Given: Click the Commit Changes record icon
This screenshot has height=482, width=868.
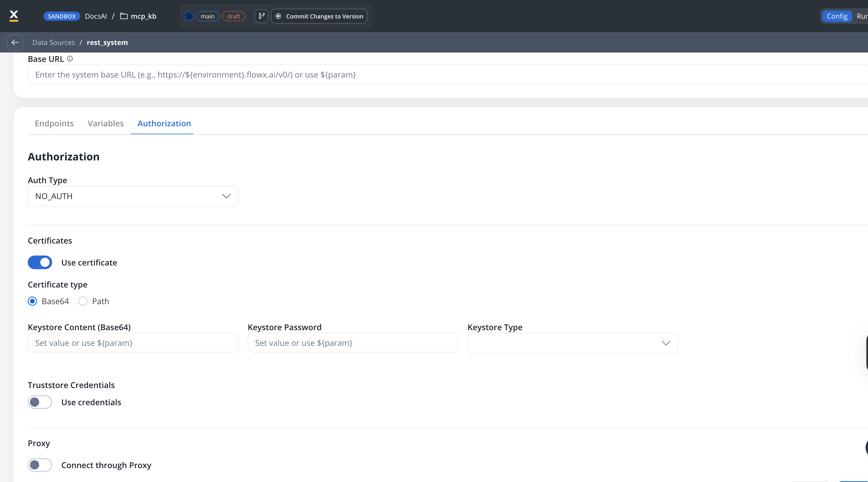Looking at the screenshot, I should point(278,16).
